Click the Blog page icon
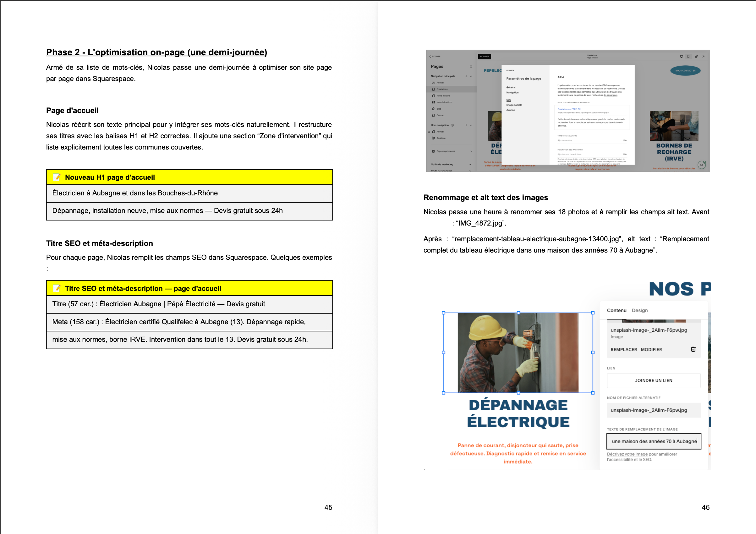The height and width of the screenshot is (534, 756). (434, 109)
